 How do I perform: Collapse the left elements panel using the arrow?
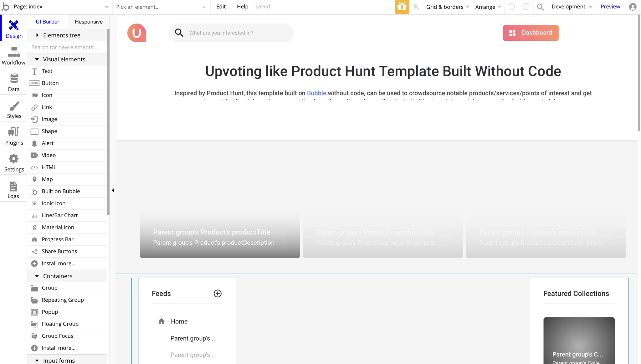click(113, 190)
